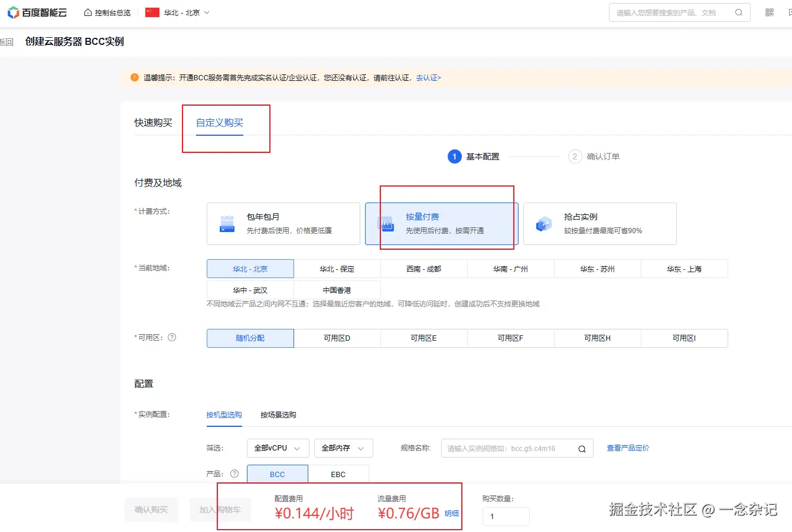
Task: Click the Baidu AI Cloud logo
Action: [x=37, y=12]
